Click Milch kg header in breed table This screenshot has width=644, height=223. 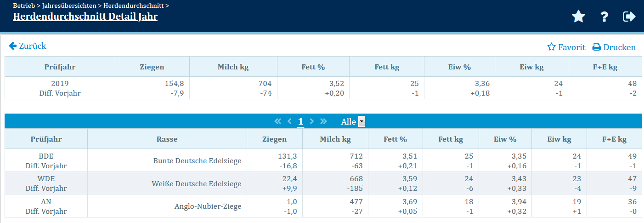tap(335, 139)
